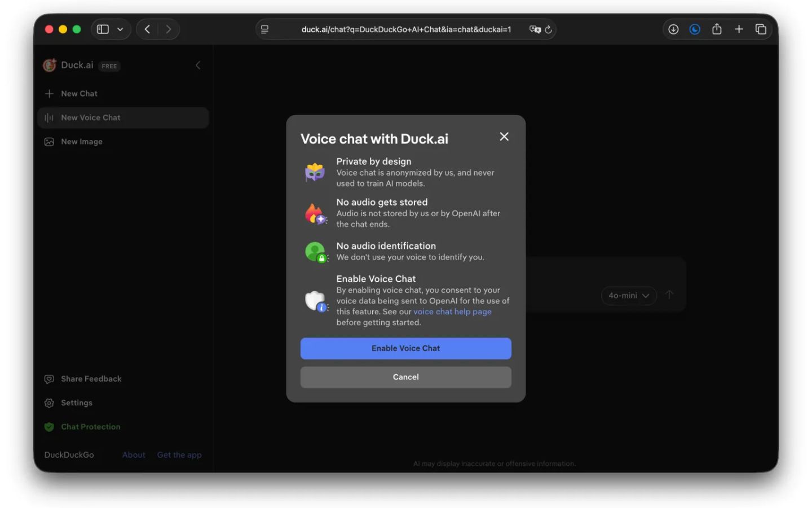Click the send arrow in chat box
The image size is (812, 508).
[669, 295]
